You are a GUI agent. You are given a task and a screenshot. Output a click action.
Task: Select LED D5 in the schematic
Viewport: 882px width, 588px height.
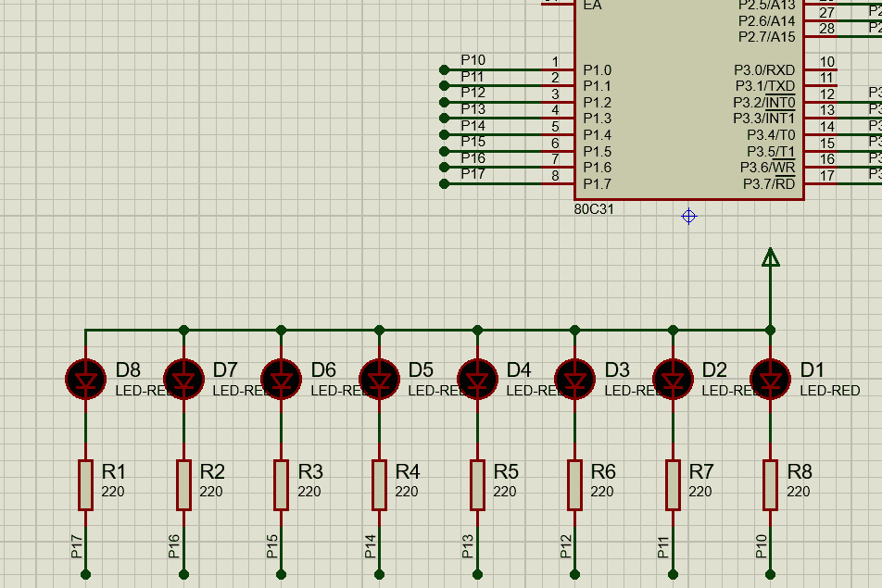[379, 379]
